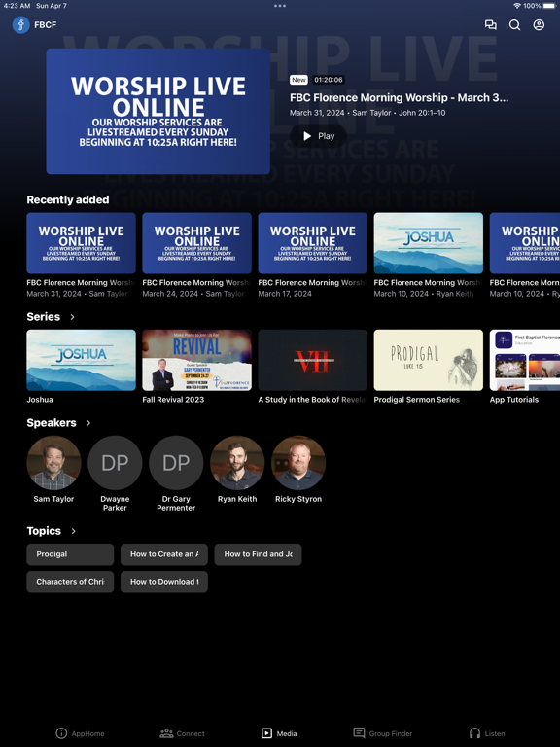
Task: Select the 'How to Find and' topic
Action: click(x=258, y=554)
